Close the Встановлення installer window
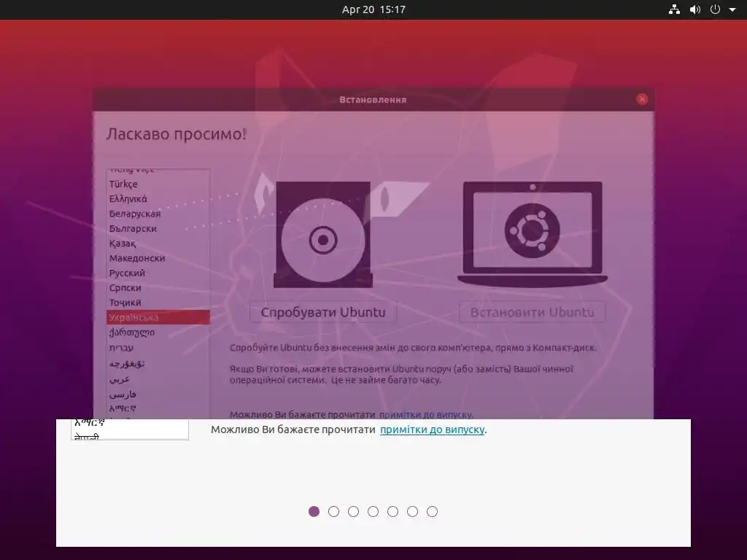The height and width of the screenshot is (560, 747). 642,99
